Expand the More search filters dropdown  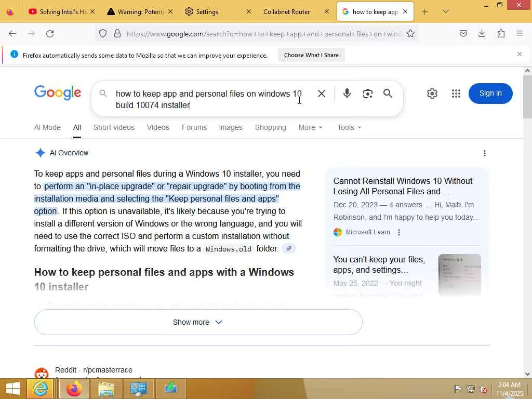pos(311,128)
